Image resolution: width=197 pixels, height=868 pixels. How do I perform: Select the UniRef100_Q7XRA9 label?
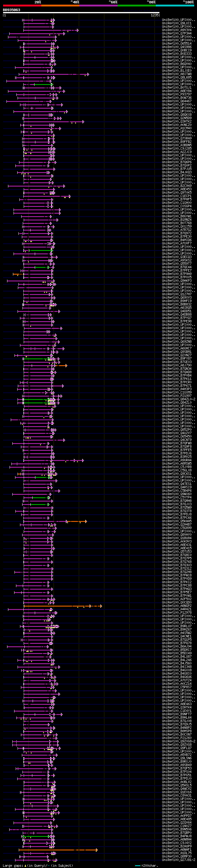point(177,139)
